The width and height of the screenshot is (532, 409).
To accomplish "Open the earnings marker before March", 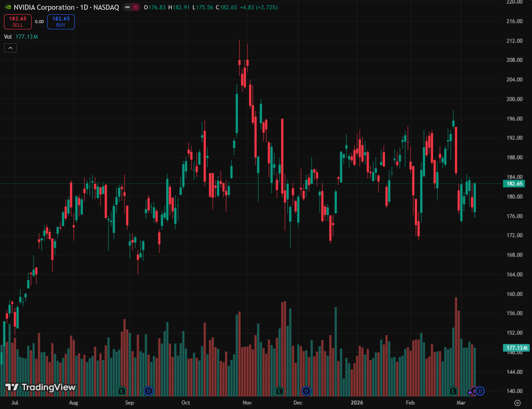I will click(453, 391).
